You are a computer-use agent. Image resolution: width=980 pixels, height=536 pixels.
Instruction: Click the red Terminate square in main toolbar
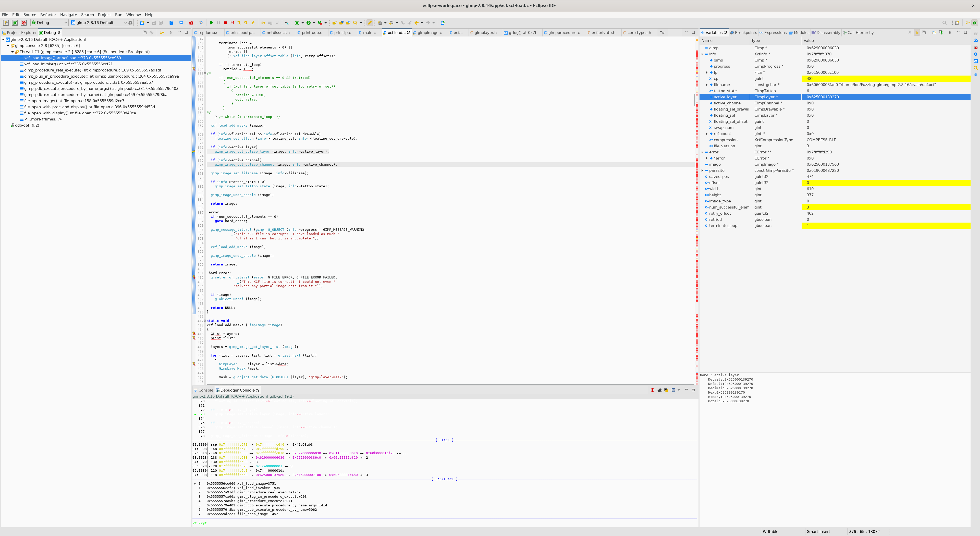tap(225, 23)
